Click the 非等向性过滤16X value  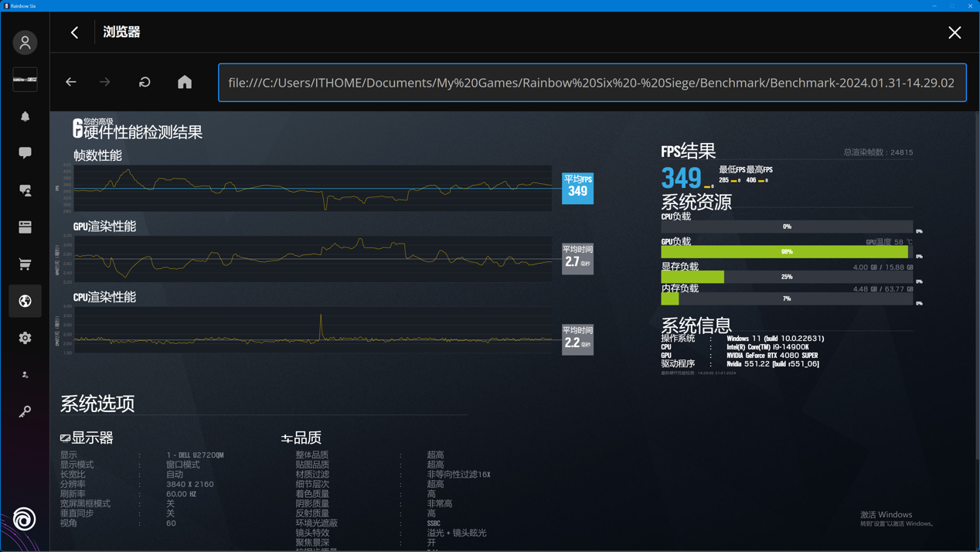pos(459,474)
